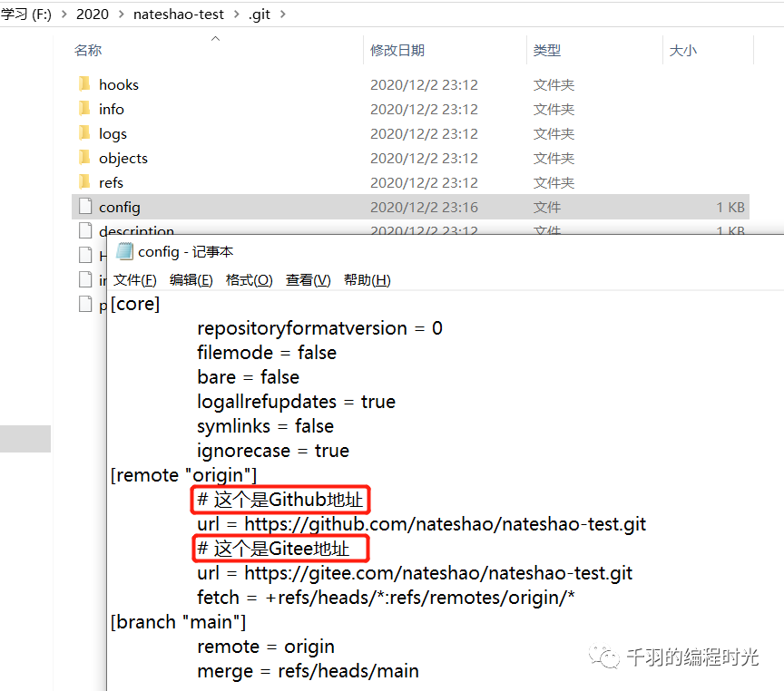Click the # 这个是Github地址 comment line

[280, 500]
